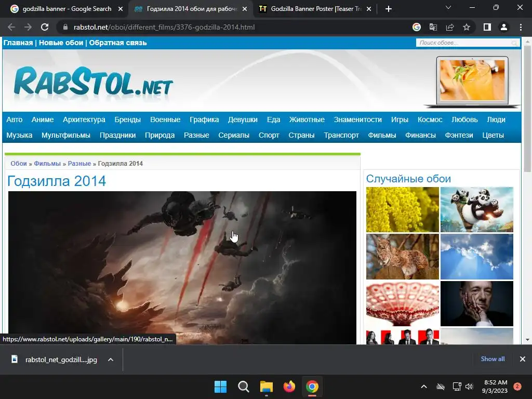Open the Chrome profile icon

[504, 27]
